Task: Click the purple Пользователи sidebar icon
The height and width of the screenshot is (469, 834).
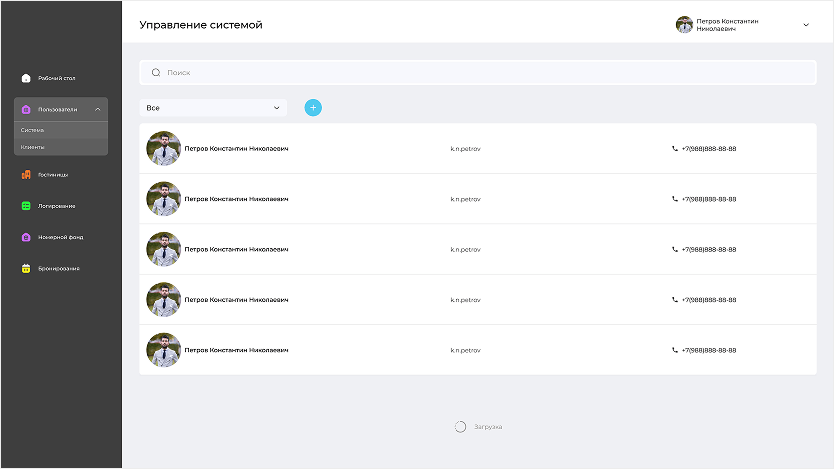Action: [x=26, y=109]
